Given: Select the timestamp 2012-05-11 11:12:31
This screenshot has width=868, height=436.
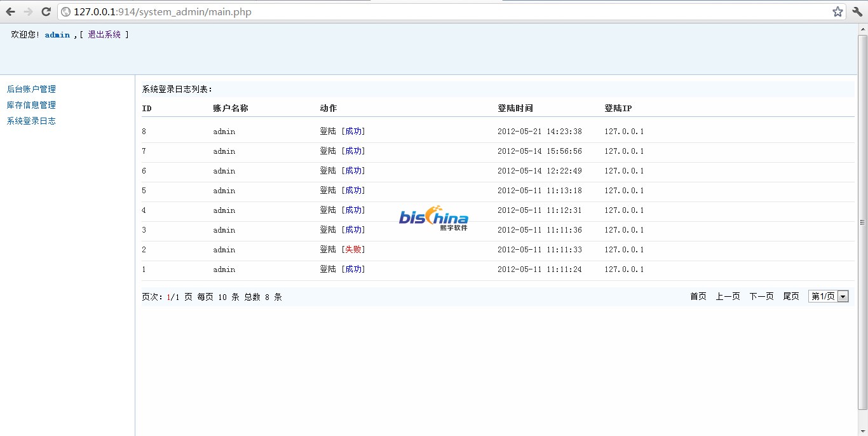Looking at the screenshot, I should pyautogui.click(x=539, y=210).
